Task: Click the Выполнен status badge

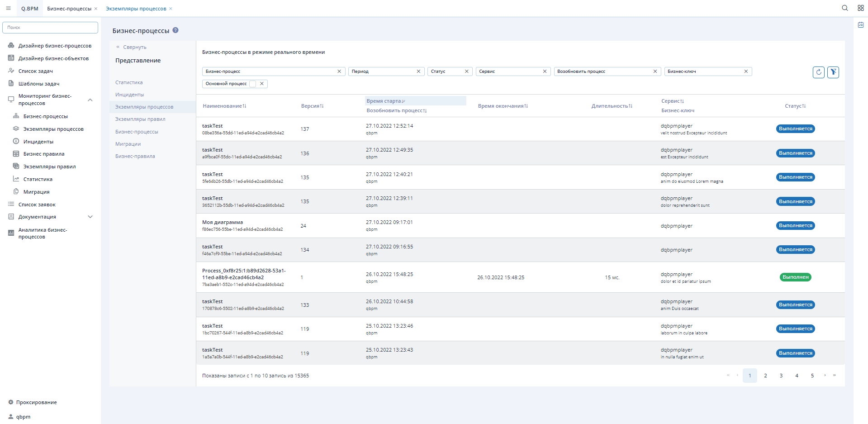Action: pos(795,277)
